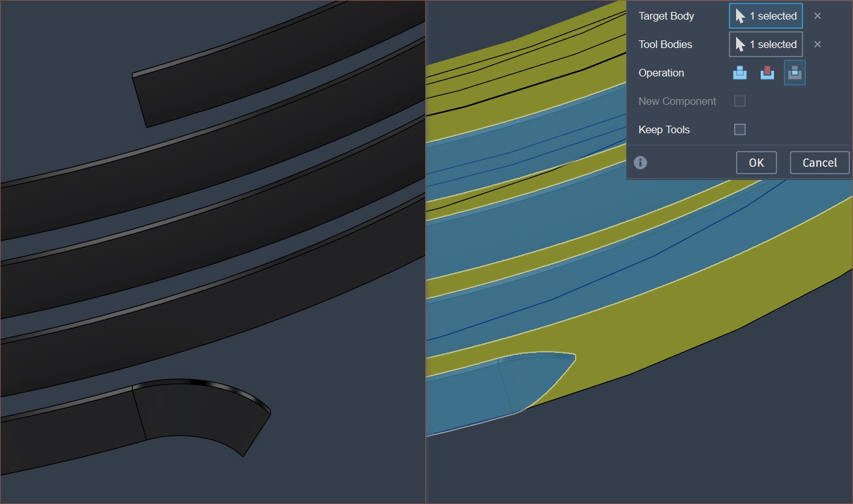This screenshot has height=504, width=853.
Task: Clear the Target Body selection with X
Action: pos(818,16)
